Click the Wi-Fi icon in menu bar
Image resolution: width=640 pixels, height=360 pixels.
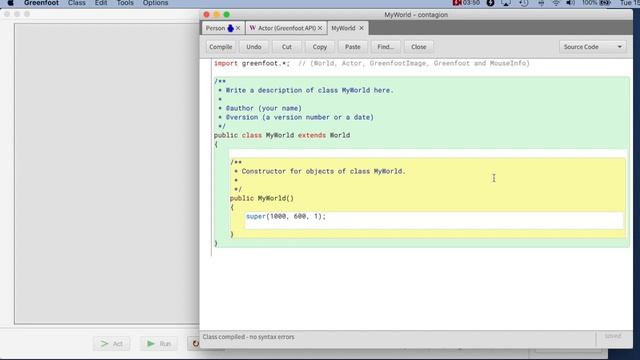coord(556,3)
